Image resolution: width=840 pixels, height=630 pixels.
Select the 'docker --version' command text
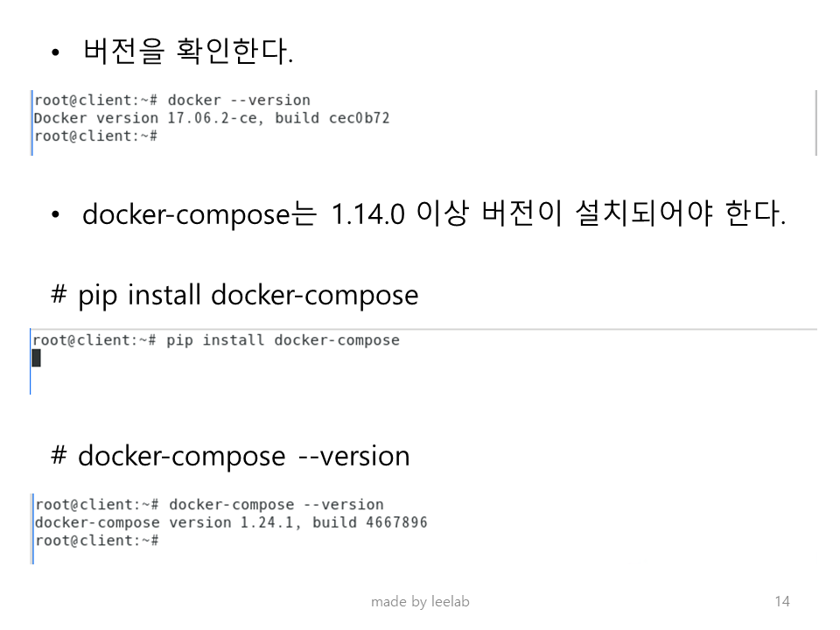click(x=239, y=100)
